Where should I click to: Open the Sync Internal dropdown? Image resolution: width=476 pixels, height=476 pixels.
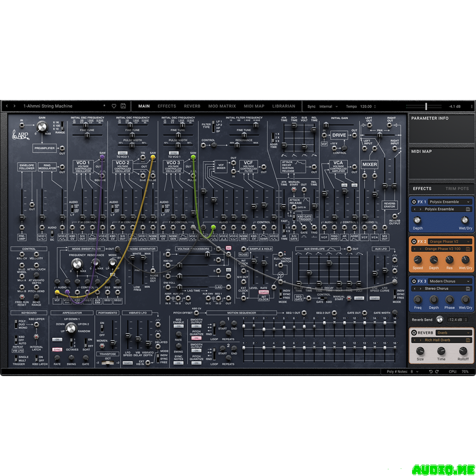(x=328, y=107)
